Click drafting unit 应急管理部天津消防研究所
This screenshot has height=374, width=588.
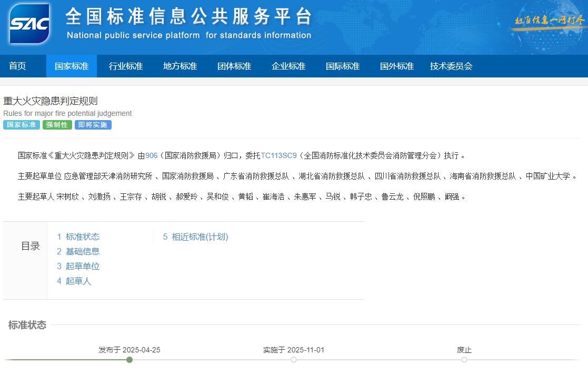coord(108,176)
